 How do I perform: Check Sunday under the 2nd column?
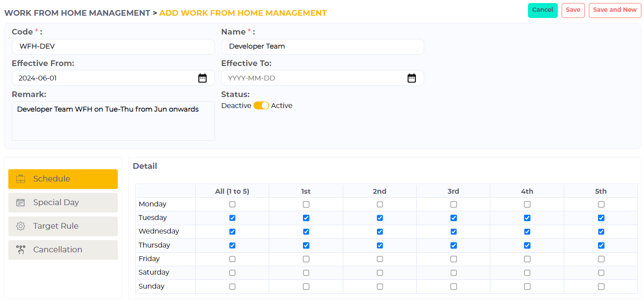[x=380, y=286]
